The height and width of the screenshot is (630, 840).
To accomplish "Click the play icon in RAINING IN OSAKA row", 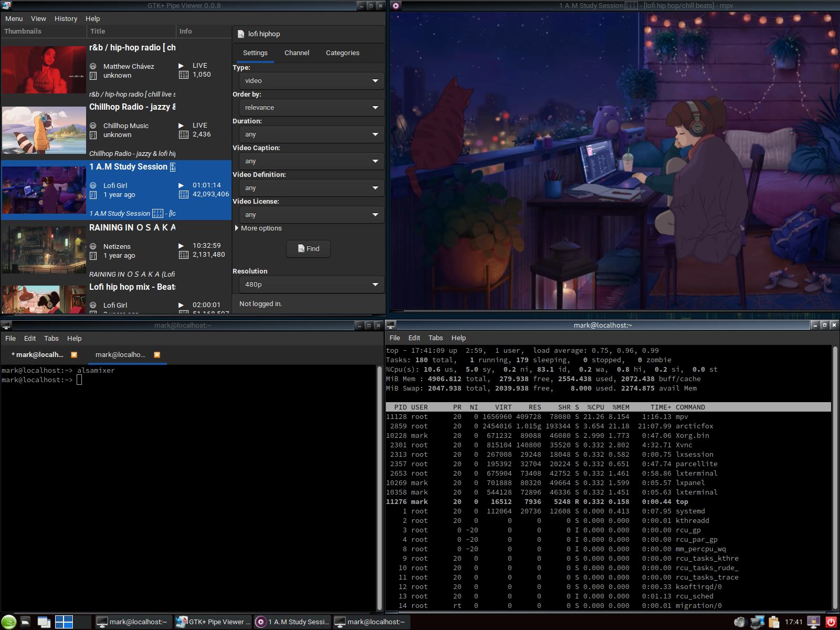I will coord(181,246).
